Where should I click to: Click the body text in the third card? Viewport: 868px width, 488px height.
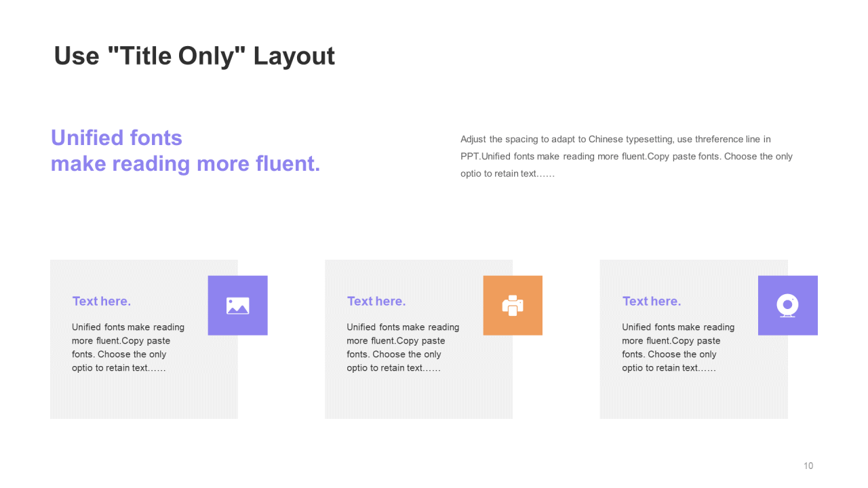click(x=678, y=348)
